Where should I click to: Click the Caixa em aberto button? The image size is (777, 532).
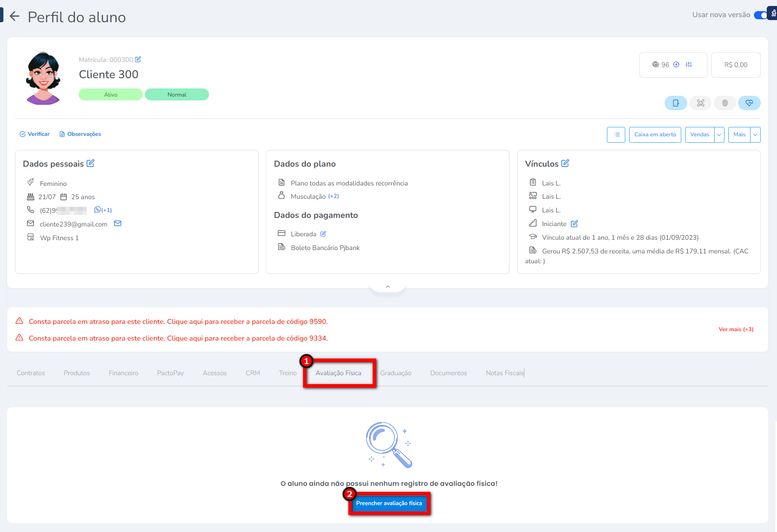(x=655, y=135)
